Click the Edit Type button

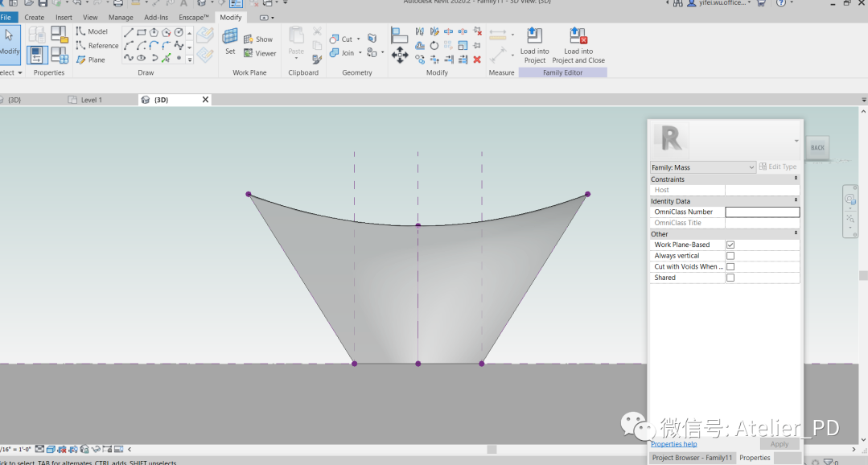[779, 167]
